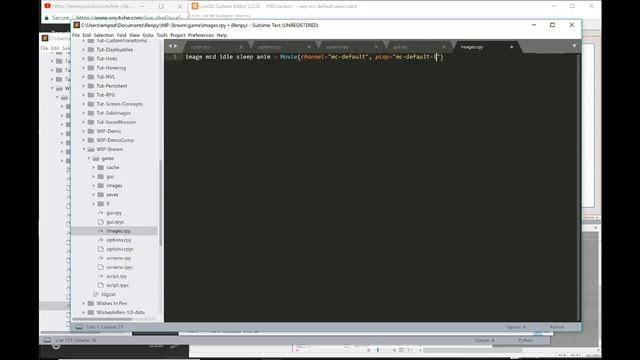This screenshot has width=640, height=360.
Task: Click the Sublime Text title bar icon
Action: tap(76, 25)
